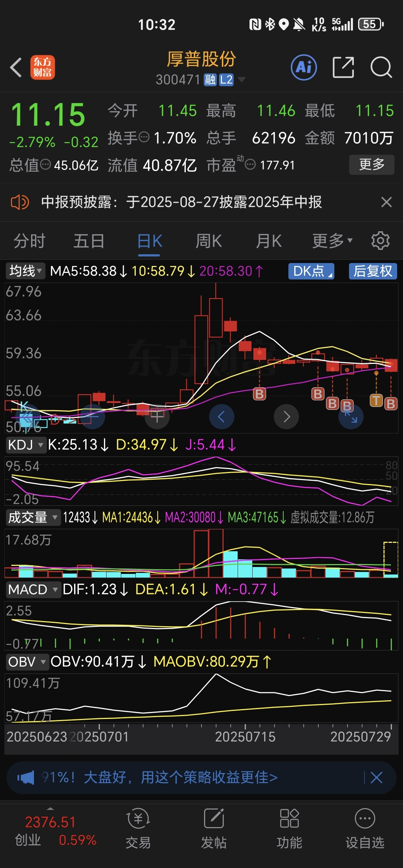Close the 中报预披露 notice
Image resolution: width=403 pixels, height=868 pixels.
pos(386,202)
